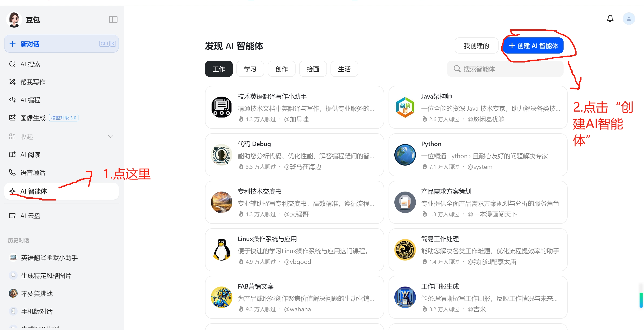Click the green page scrollbar thumb
The width and height of the screenshot is (644, 330).
click(x=641, y=300)
